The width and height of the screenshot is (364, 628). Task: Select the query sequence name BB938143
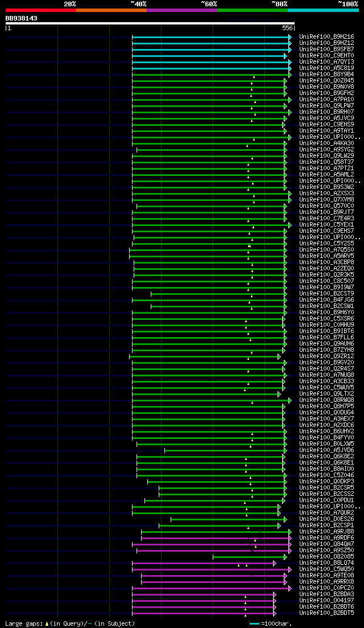(21, 18)
